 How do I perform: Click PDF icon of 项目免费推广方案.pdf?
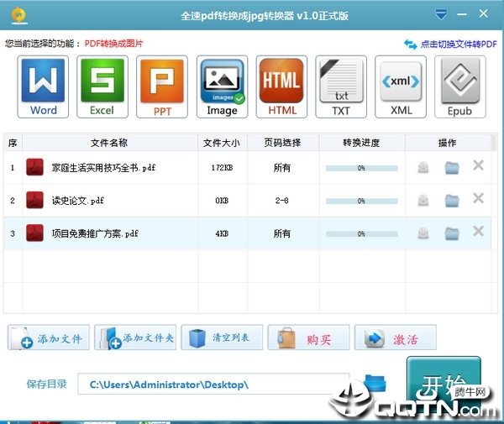pyautogui.click(x=34, y=233)
